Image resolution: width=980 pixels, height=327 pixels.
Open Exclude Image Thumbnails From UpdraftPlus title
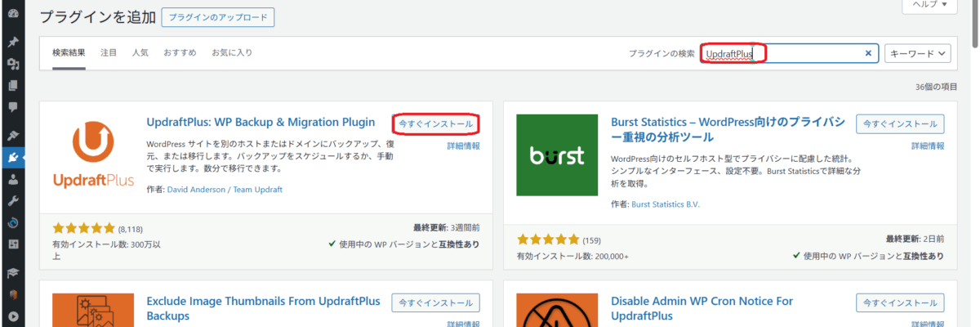263,308
